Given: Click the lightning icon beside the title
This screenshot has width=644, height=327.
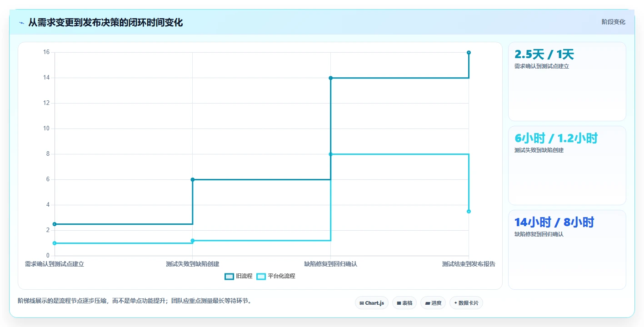Looking at the screenshot, I should point(21,23).
